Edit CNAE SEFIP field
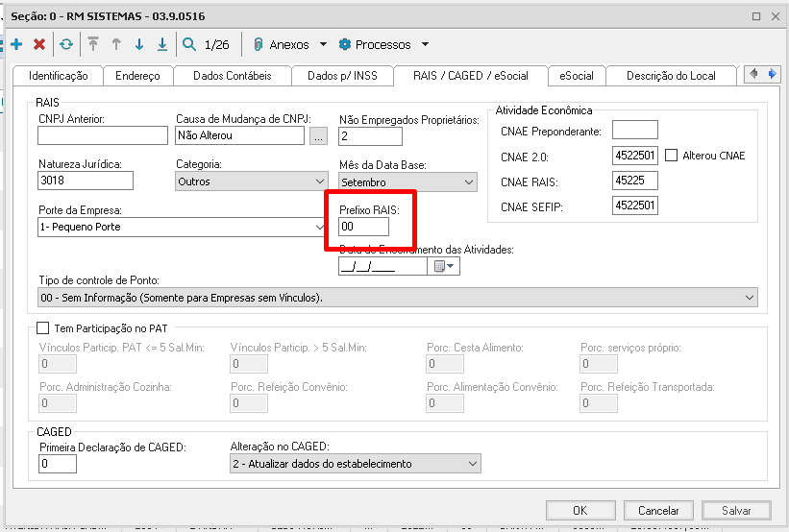Image resolution: width=789 pixels, height=532 pixels. coord(635,206)
